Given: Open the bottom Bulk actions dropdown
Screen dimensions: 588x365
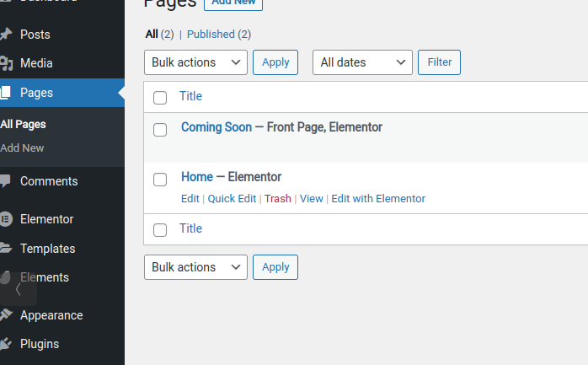Looking at the screenshot, I should (196, 267).
